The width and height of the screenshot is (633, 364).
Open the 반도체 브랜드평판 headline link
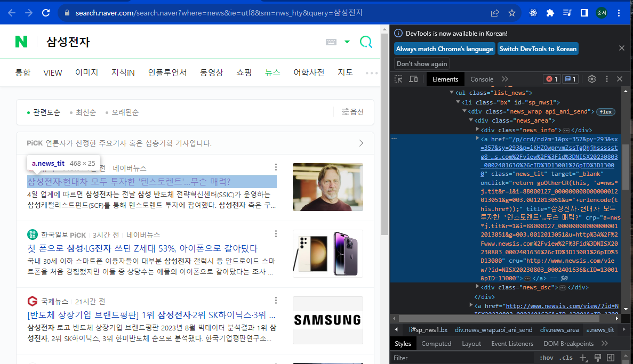pos(151,315)
